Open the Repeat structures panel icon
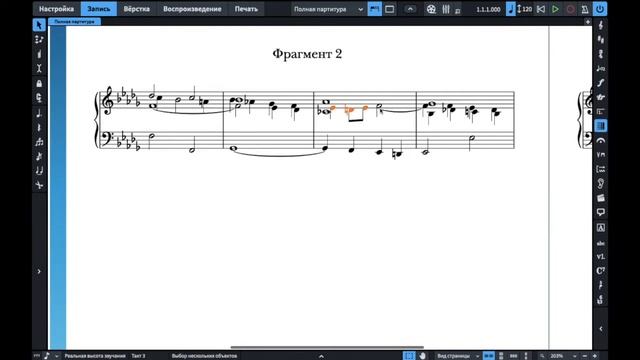Viewport: 640px width, 360px height. point(600,111)
